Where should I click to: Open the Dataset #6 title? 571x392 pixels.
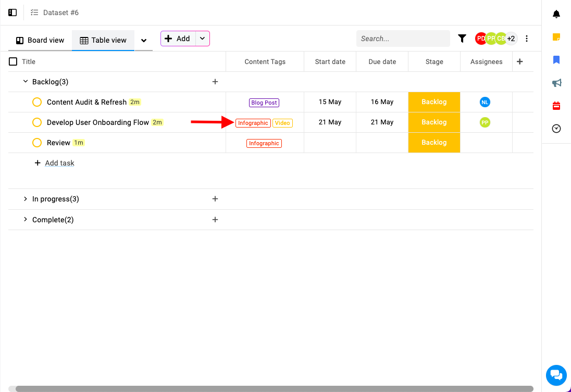[61, 12]
